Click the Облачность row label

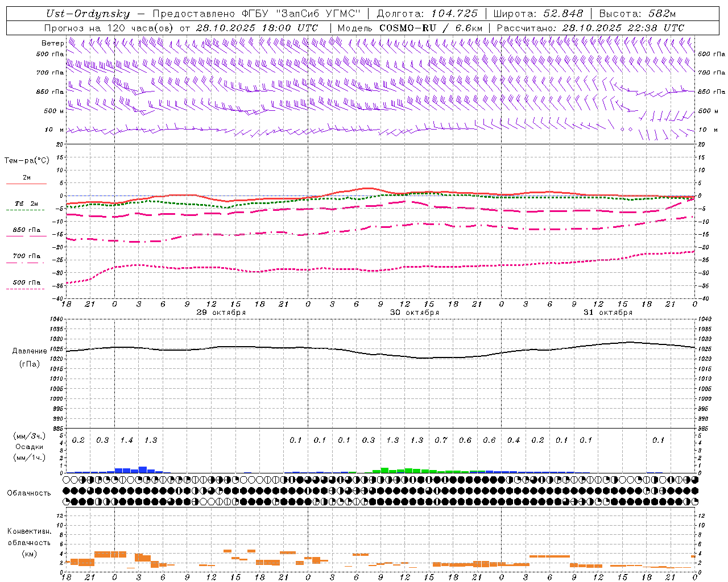pyautogui.click(x=29, y=493)
